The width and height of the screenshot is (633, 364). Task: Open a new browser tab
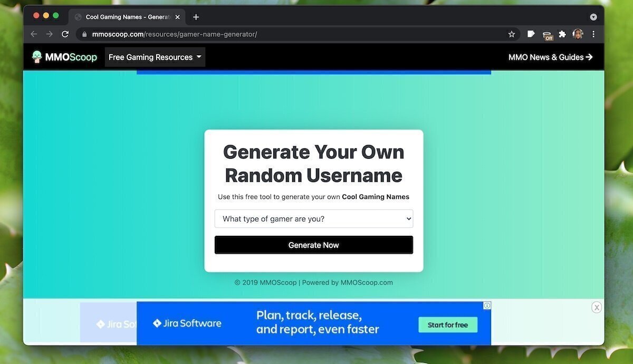point(196,16)
